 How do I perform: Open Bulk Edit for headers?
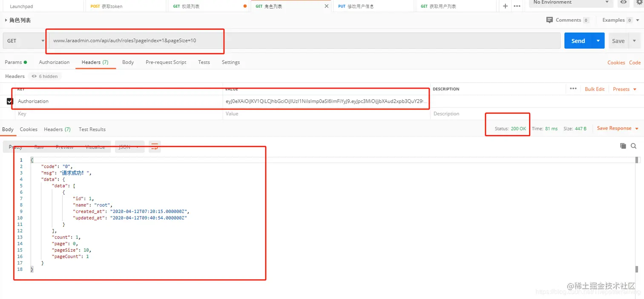point(595,89)
